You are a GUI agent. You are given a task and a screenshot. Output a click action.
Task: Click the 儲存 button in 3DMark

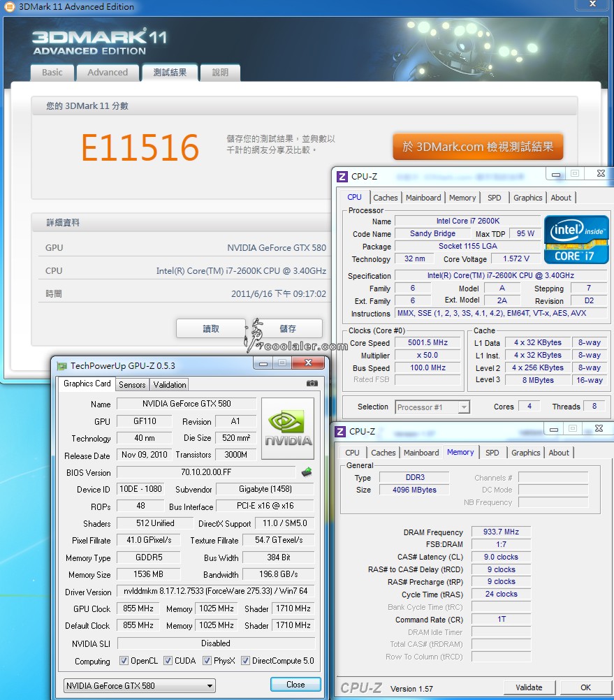tap(288, 328)
